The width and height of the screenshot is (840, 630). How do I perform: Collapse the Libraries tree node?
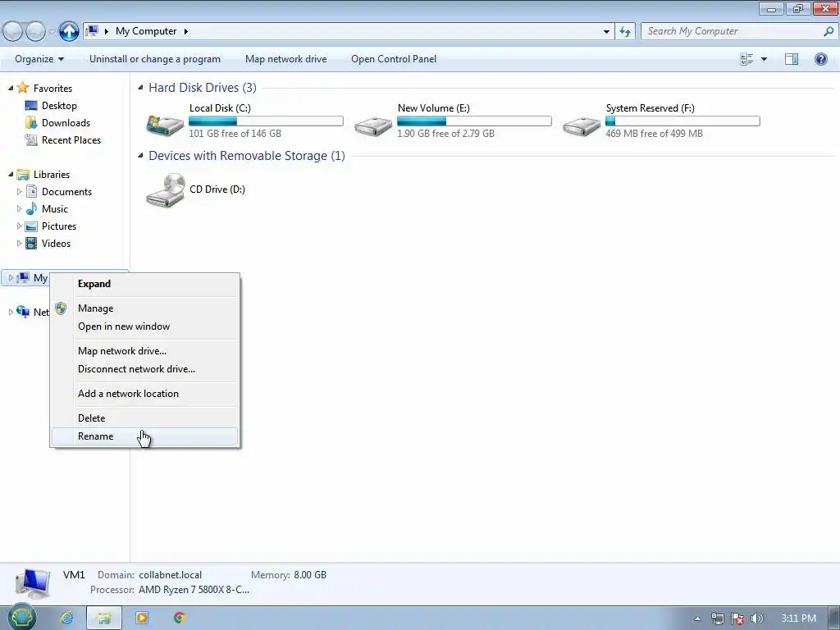point(10,174)
